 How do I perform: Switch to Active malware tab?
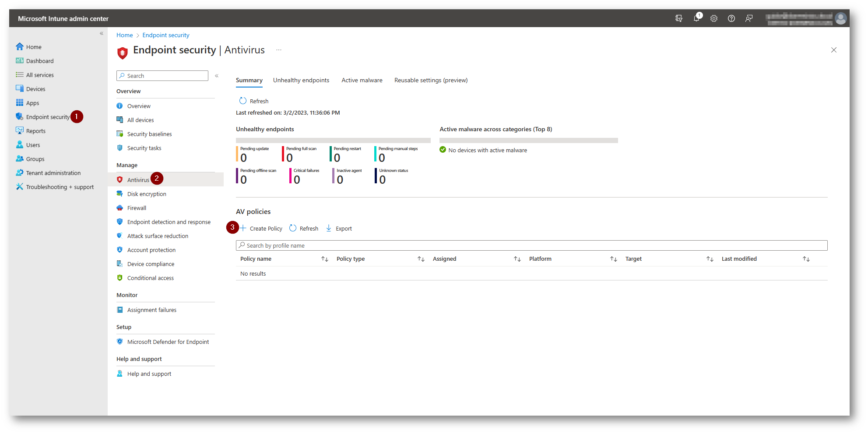click(362, 80)
